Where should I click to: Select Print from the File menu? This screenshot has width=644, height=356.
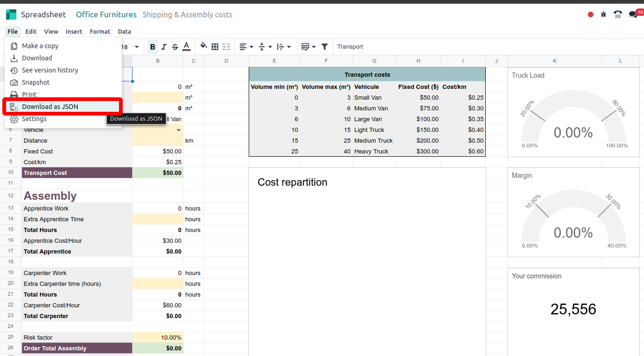click(63, 94)
